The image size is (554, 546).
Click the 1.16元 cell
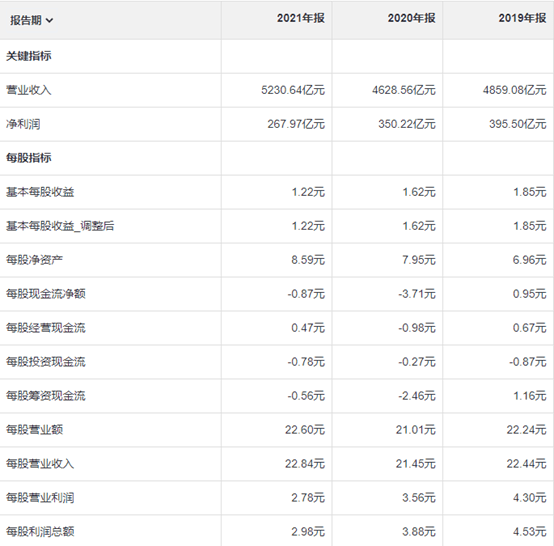(530, 395)
